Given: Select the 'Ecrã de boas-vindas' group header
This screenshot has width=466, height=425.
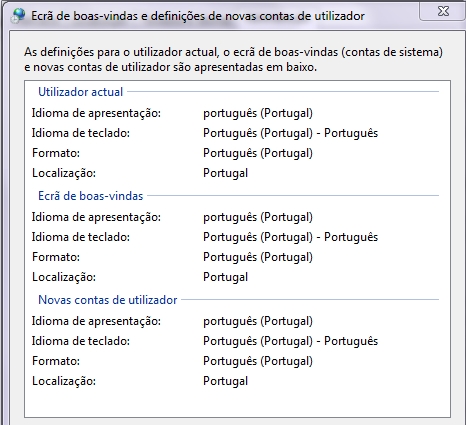Looking at the screenshot, I should (90, 196).
